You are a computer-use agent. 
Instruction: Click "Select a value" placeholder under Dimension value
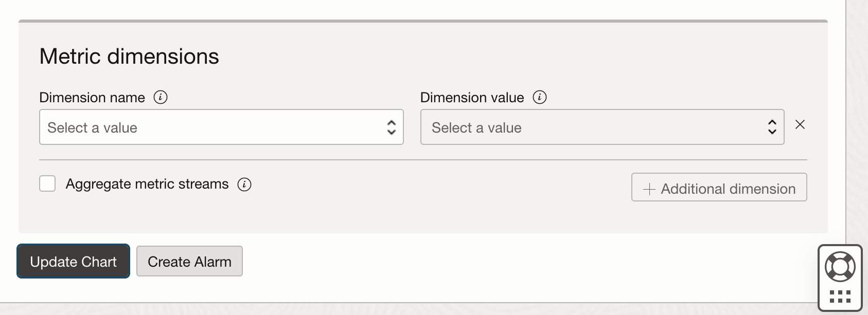pyautogui.click(x=476, y=128)
